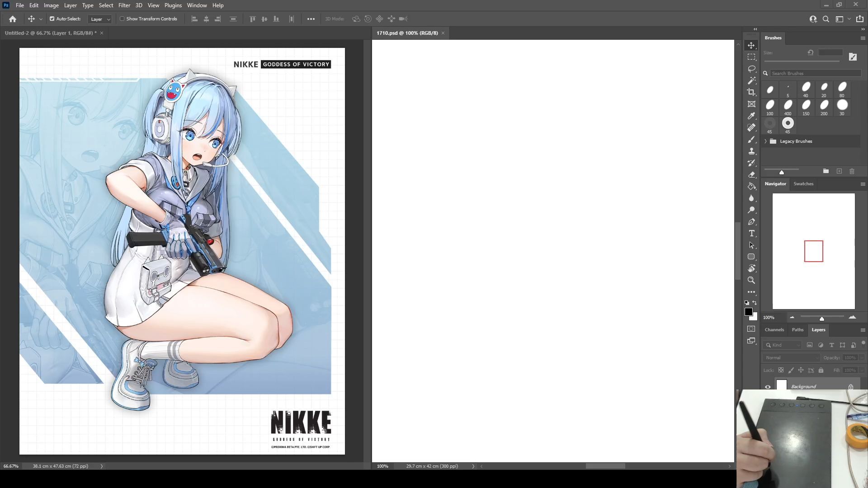Swap foreground and background colors

coord(755,303)
